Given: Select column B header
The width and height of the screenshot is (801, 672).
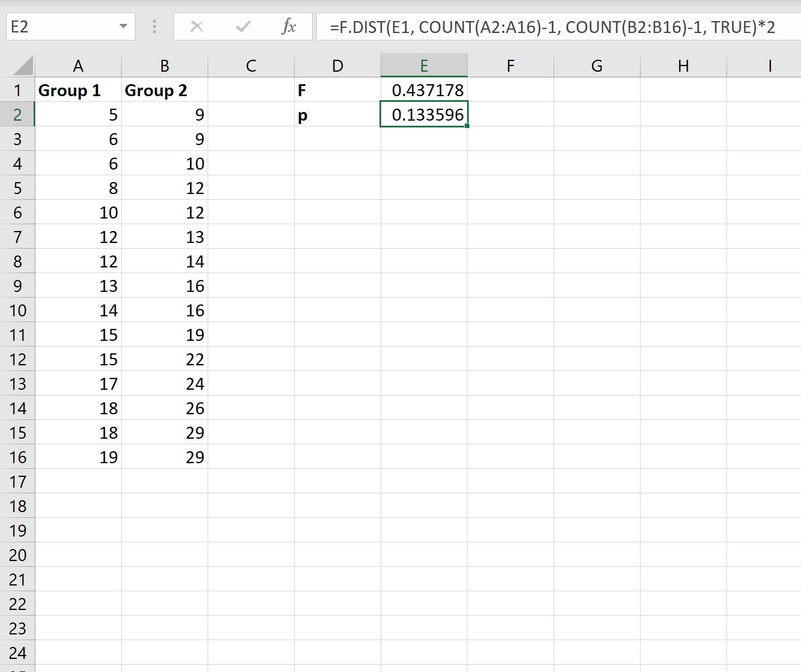Looking at the screenshot, I should click(x=164, y=64).
